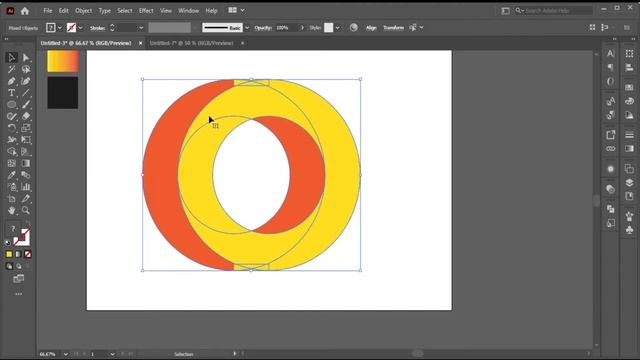Open the Object menu
The image size is (640, 360).
tap(83, 11)
